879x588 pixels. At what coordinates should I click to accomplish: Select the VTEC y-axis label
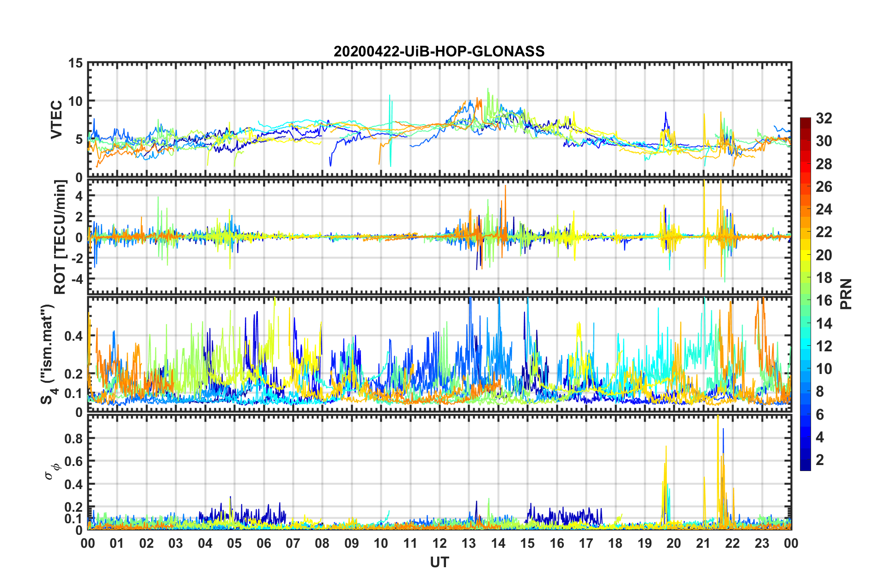pos(56,119)
